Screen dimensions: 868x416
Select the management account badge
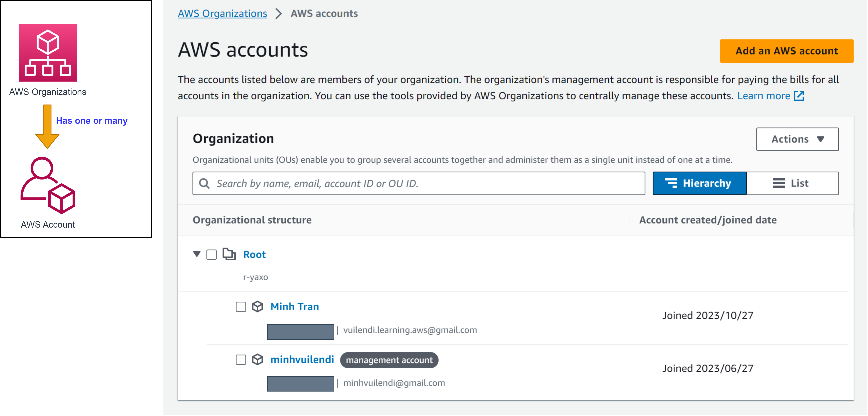[x=389, y=360]
